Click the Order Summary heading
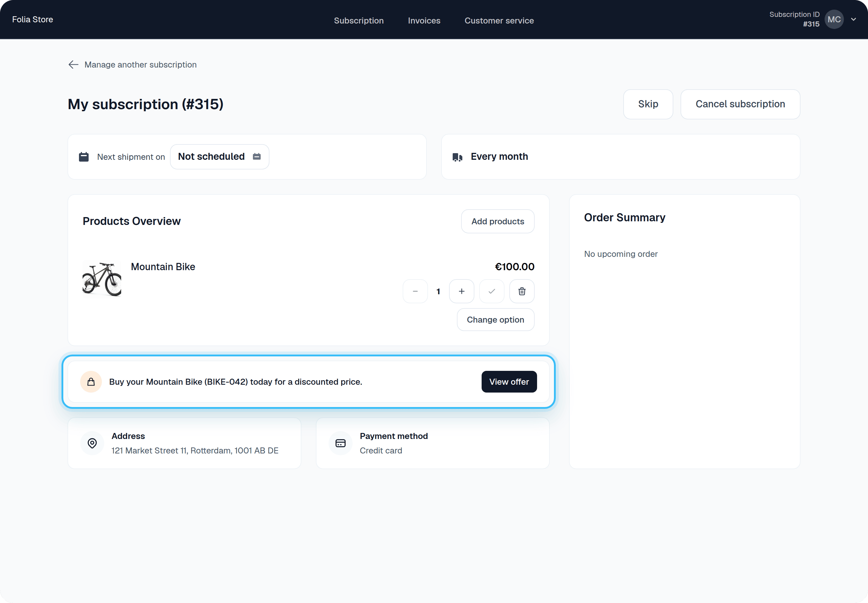Viewport: 868px width, 603px height. (624, 218)
